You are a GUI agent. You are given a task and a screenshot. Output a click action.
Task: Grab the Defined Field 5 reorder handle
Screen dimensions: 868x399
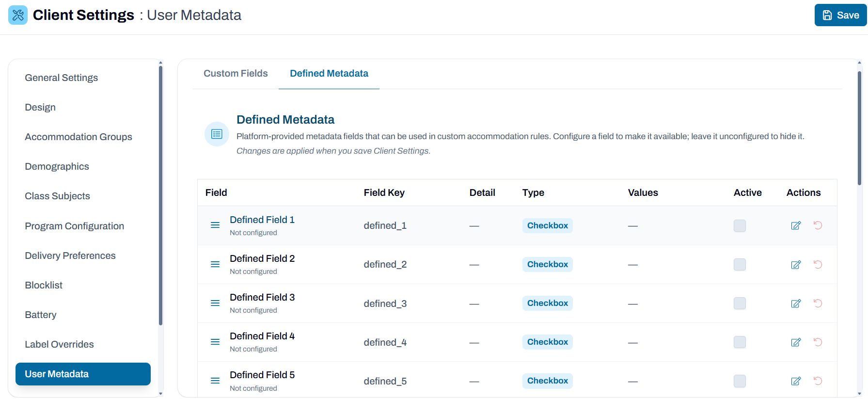coord(215,381)
